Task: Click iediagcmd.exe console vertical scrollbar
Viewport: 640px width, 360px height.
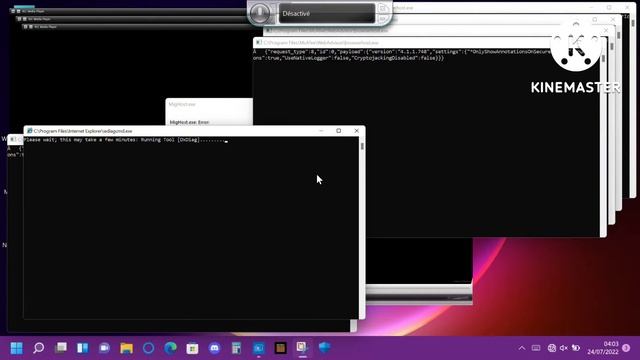Action: [x=362, y=228]
